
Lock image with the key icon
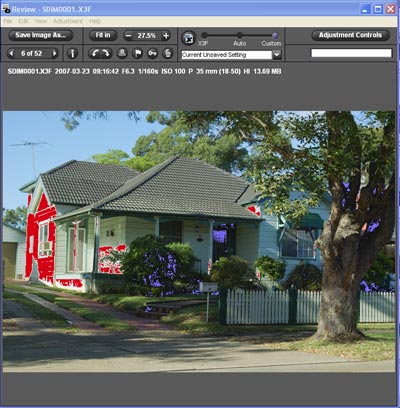point(153,53)
